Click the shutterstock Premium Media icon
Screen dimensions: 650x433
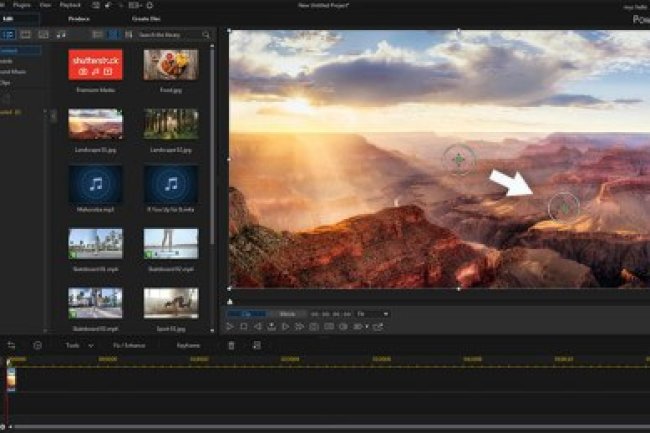pos(95,66)
